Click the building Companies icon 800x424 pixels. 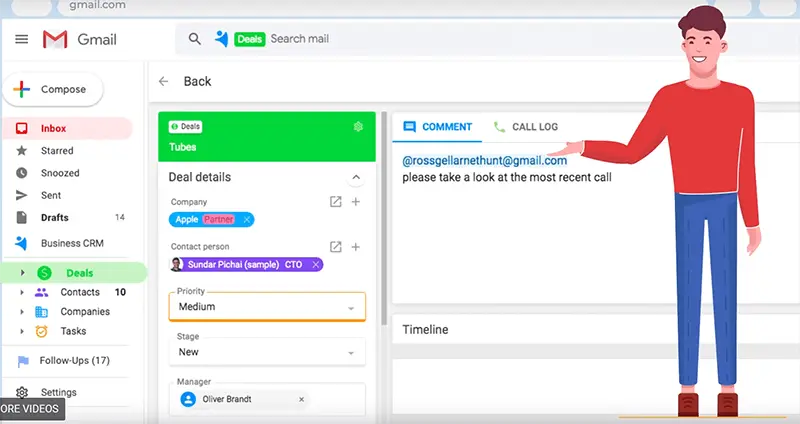[41, 312]
